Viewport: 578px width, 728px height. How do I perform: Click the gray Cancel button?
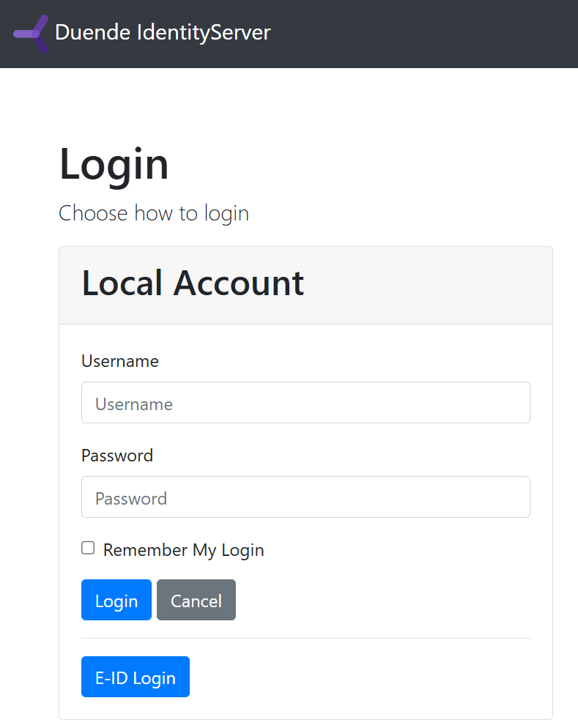point(196,601)
